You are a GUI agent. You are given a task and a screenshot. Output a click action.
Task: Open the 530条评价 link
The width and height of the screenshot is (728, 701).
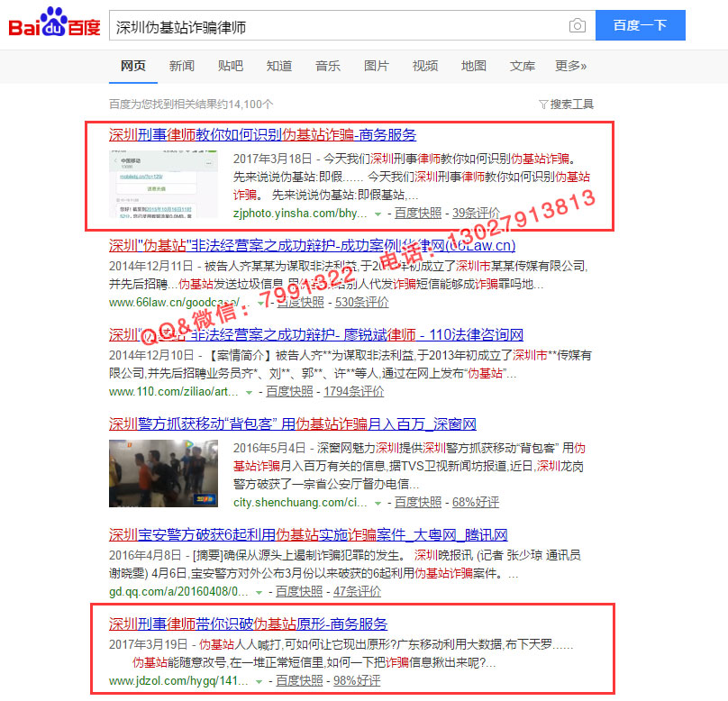coord(361,302)
